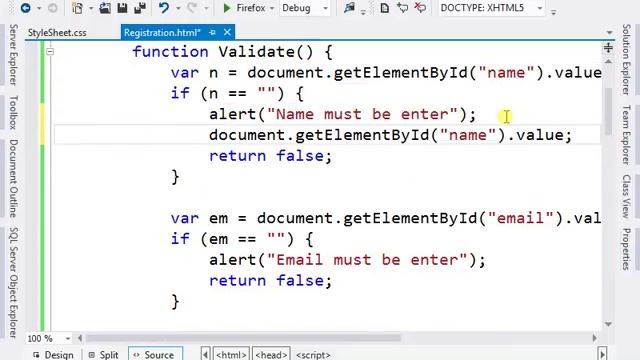
Task: Click the uncomment selection icon
Action: pyautogui.click(x=420, y=8)
